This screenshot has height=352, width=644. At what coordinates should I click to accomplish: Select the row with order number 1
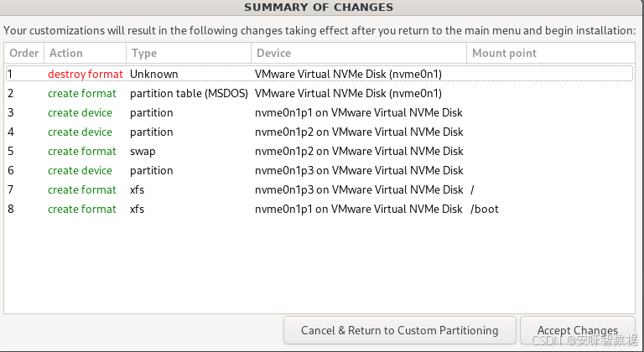[x=319, y=74]
